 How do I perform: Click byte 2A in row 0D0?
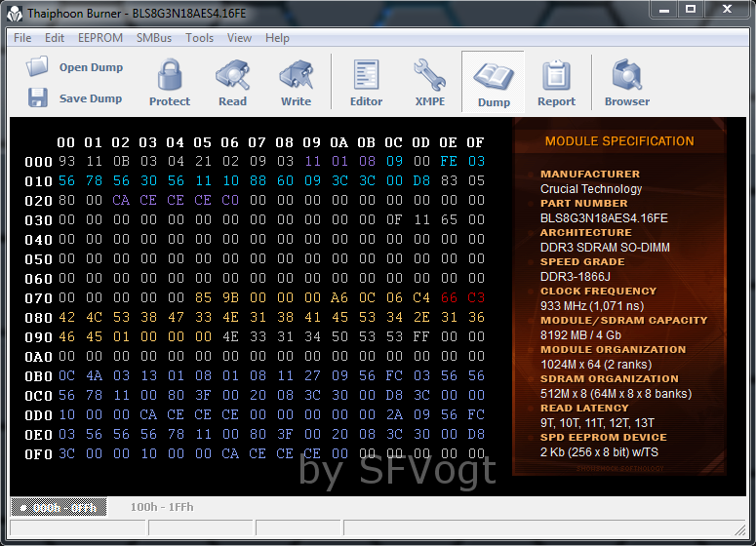394,414
